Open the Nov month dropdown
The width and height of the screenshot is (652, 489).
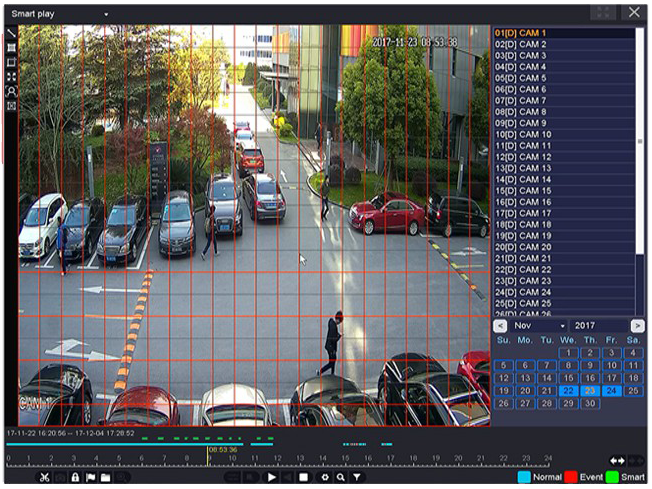(x=539, y=326)
